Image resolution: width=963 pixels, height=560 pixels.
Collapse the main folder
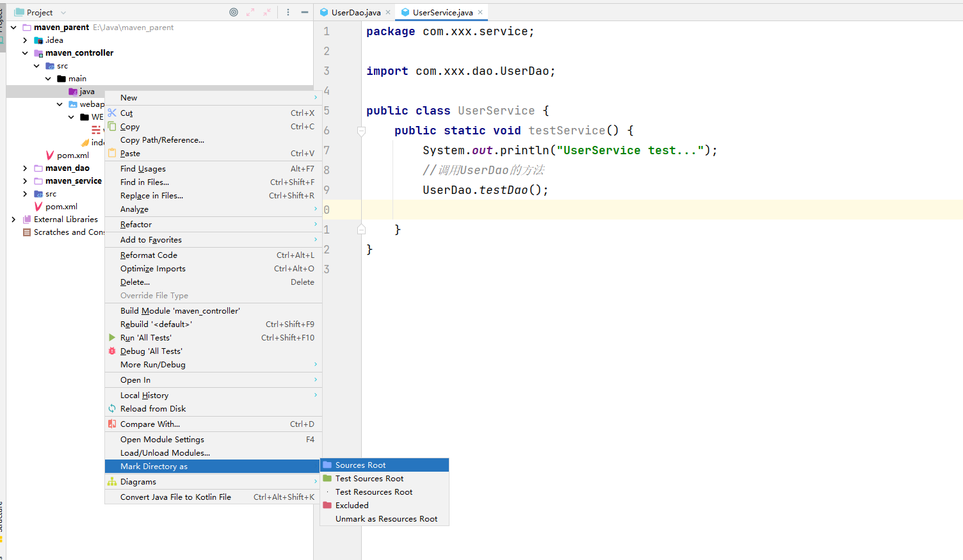[x=48, y=79]
